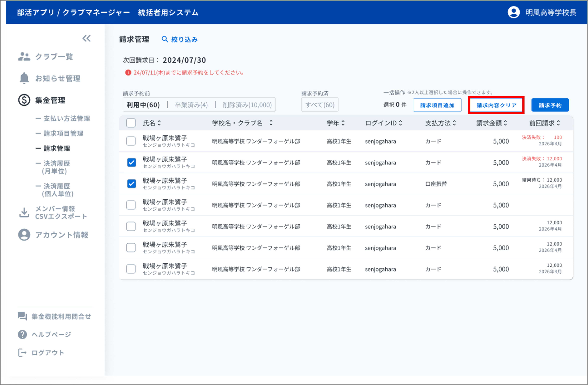Toggle the select-all header checkbox
The image size is (588, 385).
(x=131, y=123)
